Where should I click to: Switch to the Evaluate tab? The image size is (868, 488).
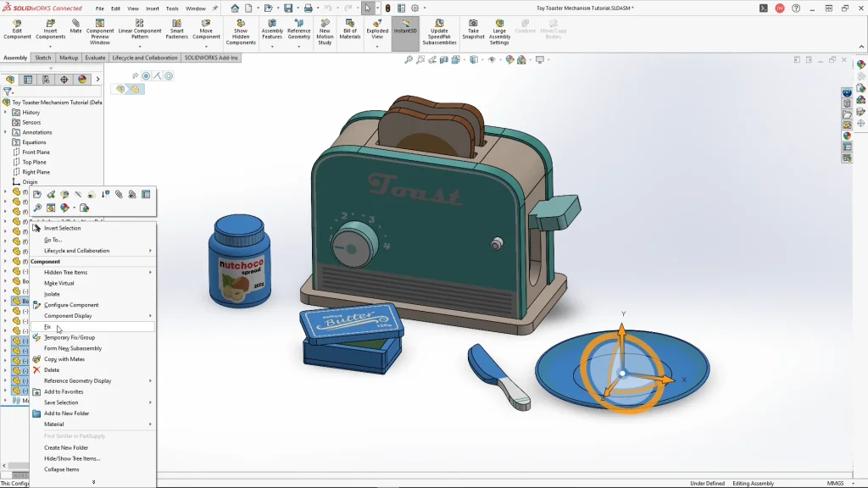point(95,58)
